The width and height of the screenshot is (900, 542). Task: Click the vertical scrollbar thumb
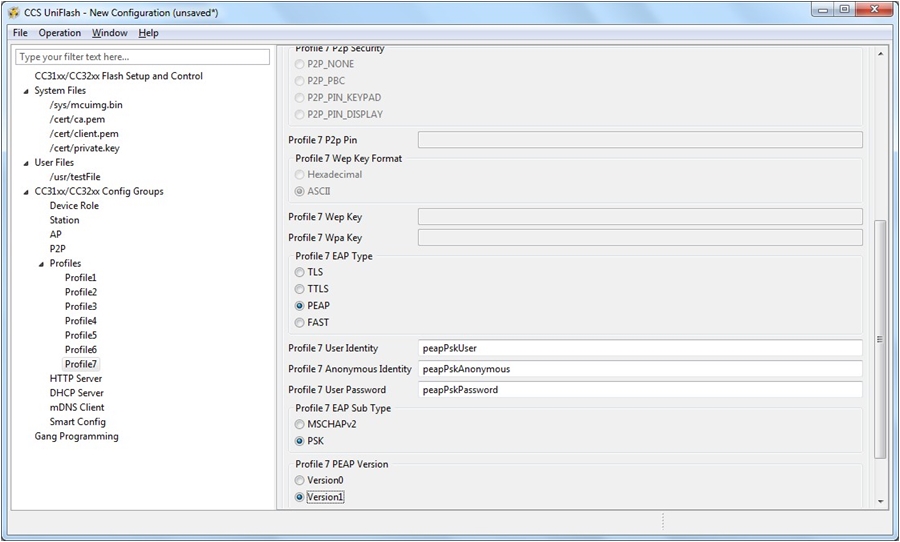(880, 339)
